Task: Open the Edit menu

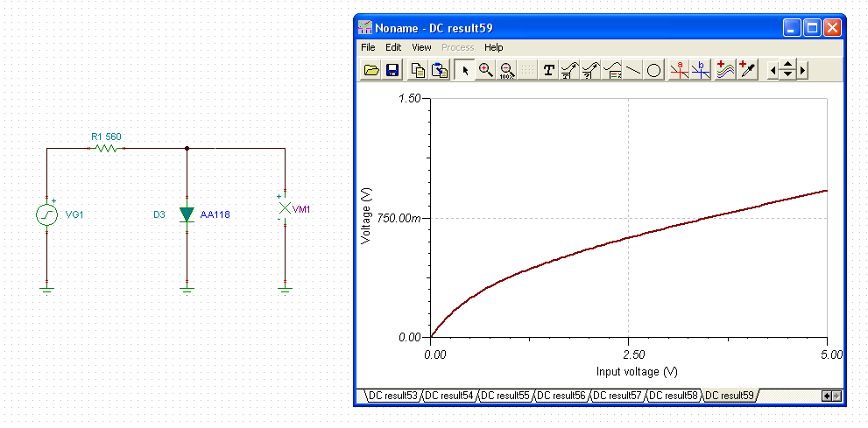Action: tap(393, 47)
